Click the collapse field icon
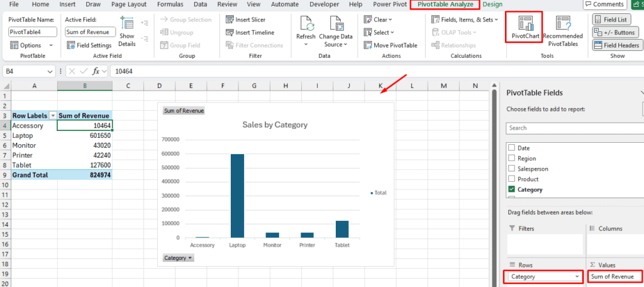 click(x=145, y=38)
